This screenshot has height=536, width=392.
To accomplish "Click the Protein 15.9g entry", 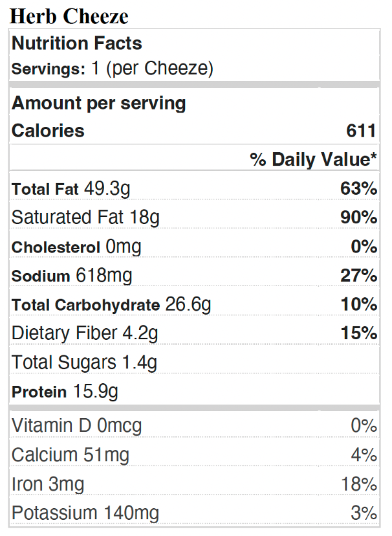I will tap(65, 392).
